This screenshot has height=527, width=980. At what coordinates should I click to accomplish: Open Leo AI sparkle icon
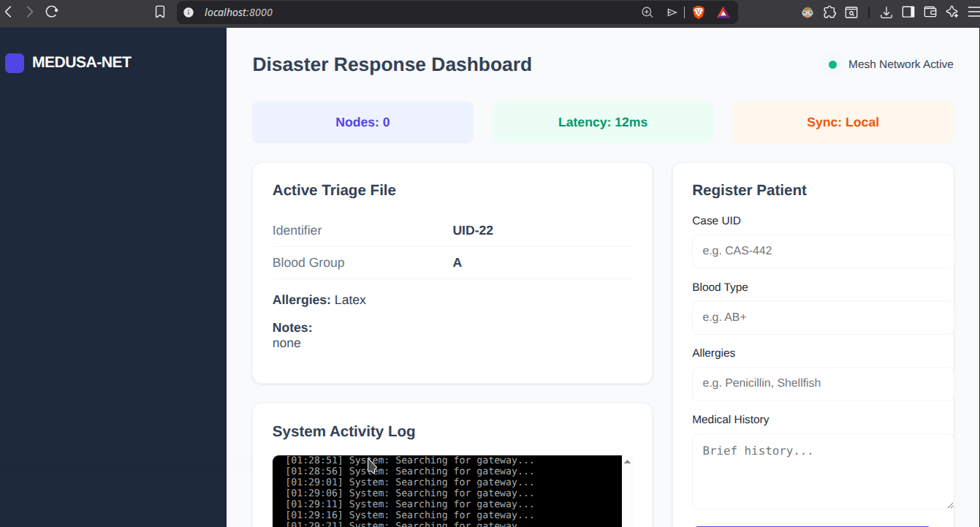pos(951,12)
